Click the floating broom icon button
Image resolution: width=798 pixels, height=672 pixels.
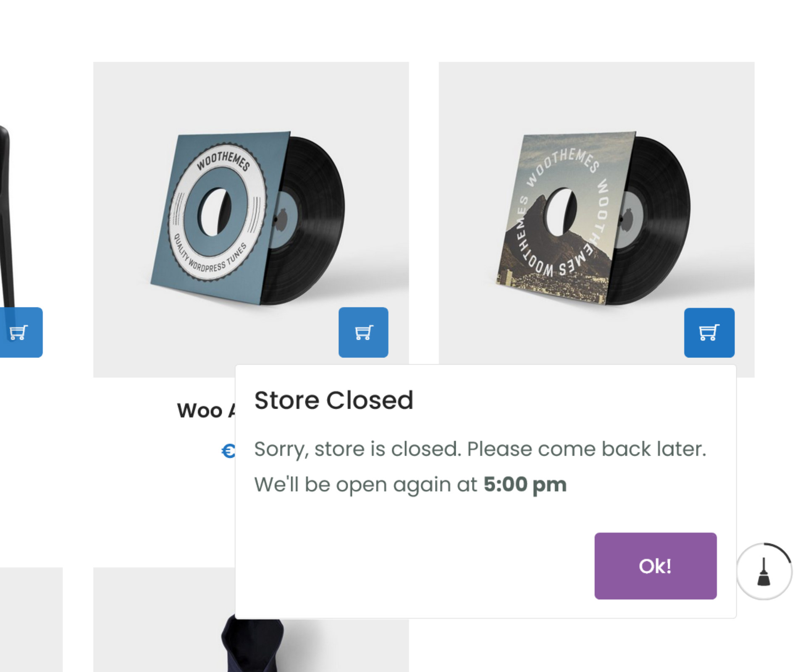coord(764,572)
